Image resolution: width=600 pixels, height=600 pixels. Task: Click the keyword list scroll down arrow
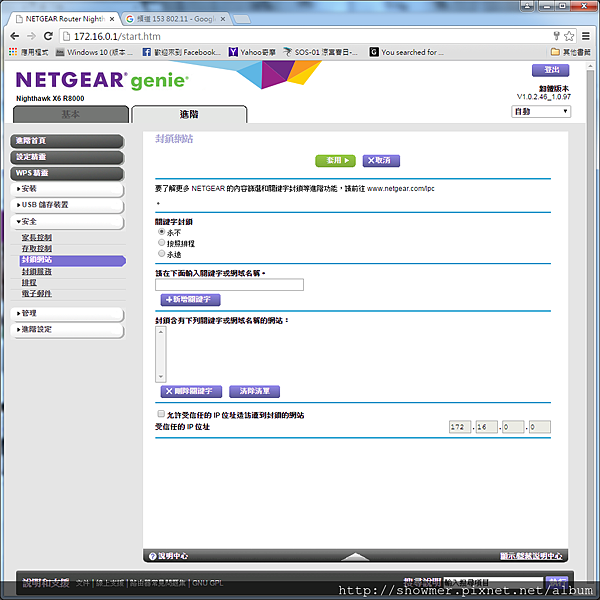[x=161, y=377]
